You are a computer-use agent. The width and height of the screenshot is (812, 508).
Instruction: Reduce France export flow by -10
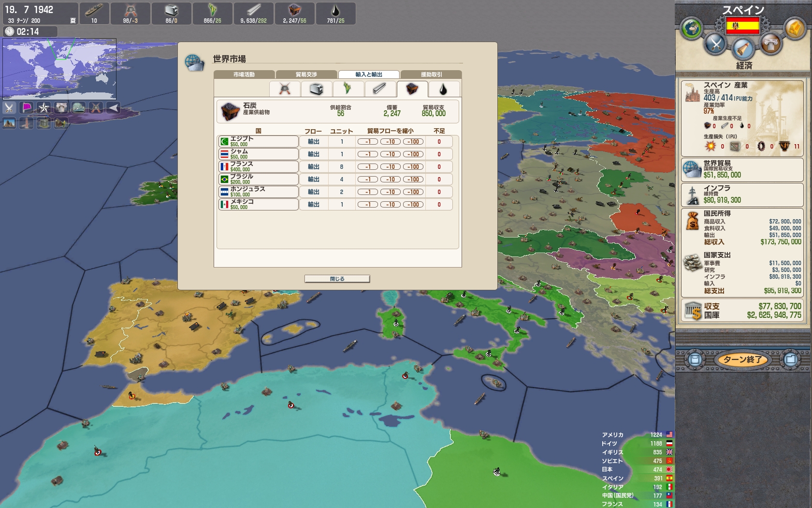click(x=391, y=167)
